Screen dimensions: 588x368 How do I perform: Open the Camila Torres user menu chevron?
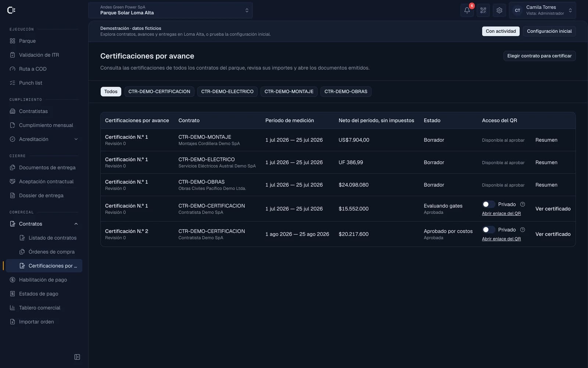pyautogui.click(x=570, y=10)
